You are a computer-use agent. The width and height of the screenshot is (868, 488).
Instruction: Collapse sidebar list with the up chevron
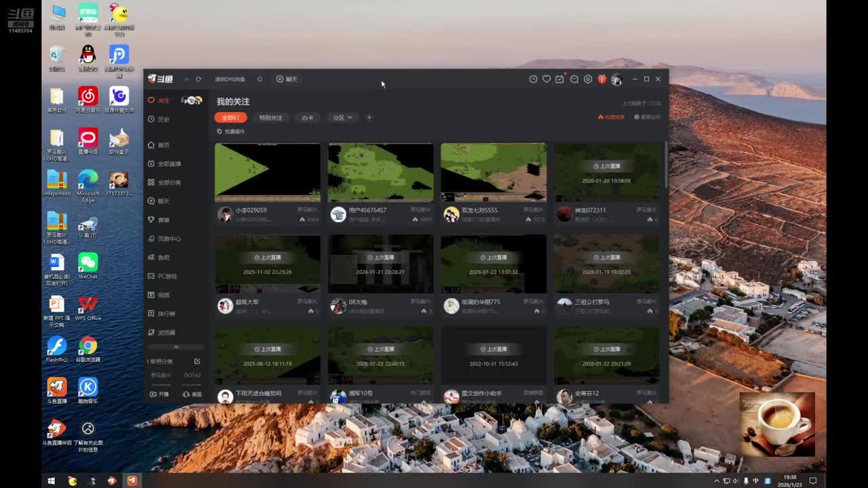[176, 347]
